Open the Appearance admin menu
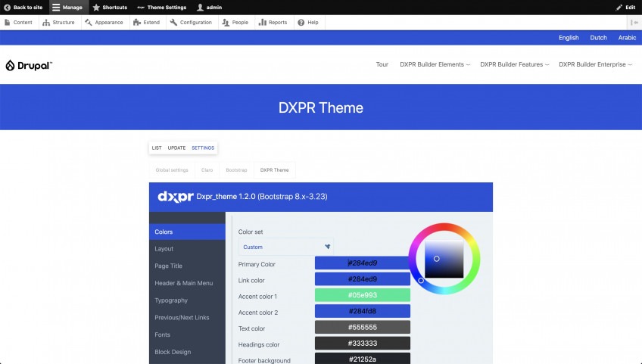Image resolution: width=642 pixels, height=364 pixels. pos(104,23)
